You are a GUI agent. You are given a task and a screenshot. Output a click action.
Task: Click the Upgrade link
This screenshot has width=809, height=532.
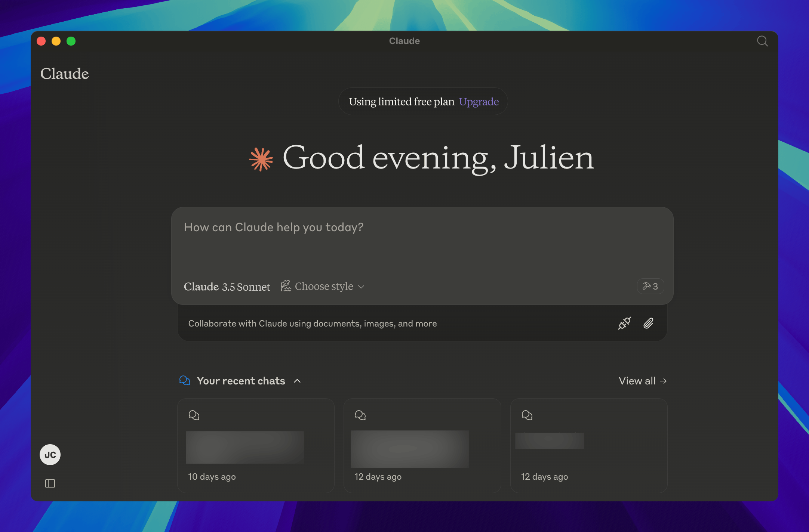coord(479,101)
